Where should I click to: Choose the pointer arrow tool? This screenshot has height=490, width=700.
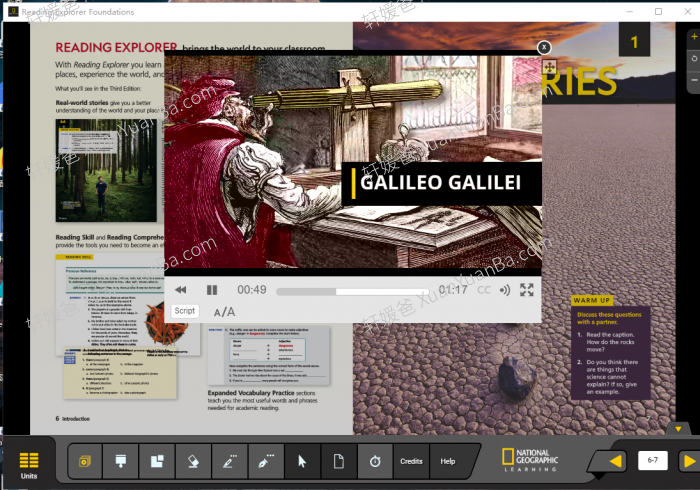pos(301,461)
